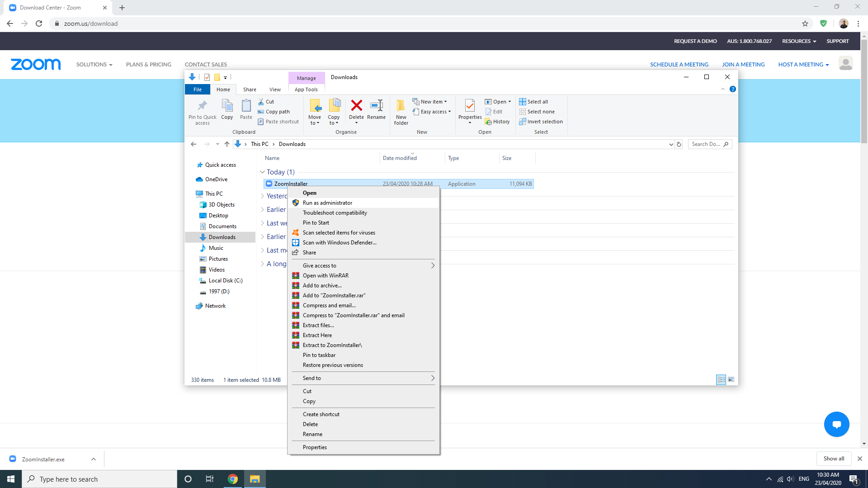
Task: Open the File tab in Explorer
Action: point(198,89)
